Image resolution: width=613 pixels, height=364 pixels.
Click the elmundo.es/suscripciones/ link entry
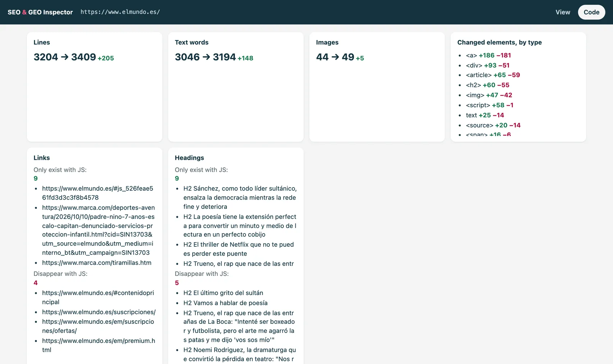coord(99,312)
